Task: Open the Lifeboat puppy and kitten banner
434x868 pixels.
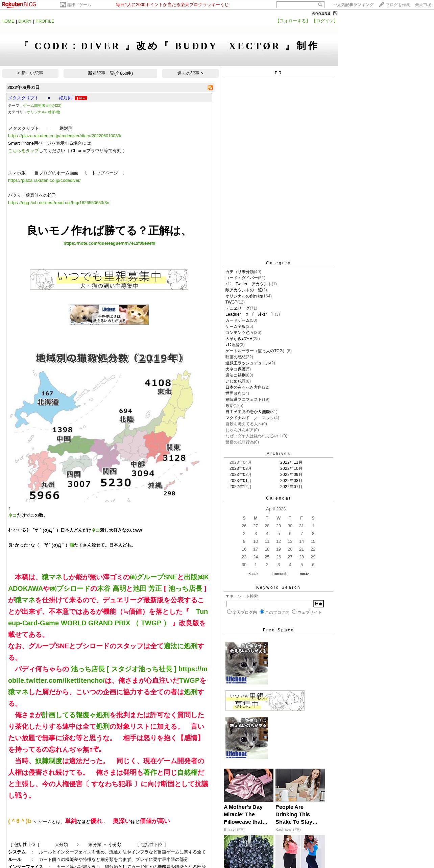Action: coord(109,315)
